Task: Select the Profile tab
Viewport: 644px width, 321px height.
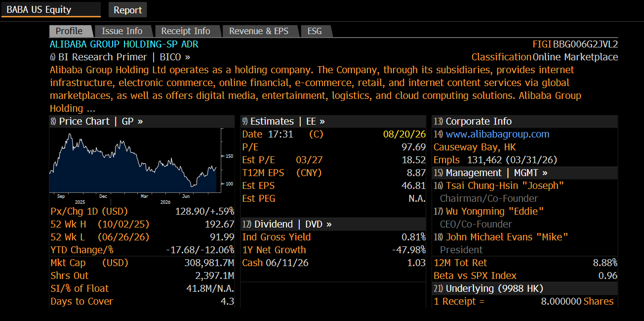Action: point(69,31)
